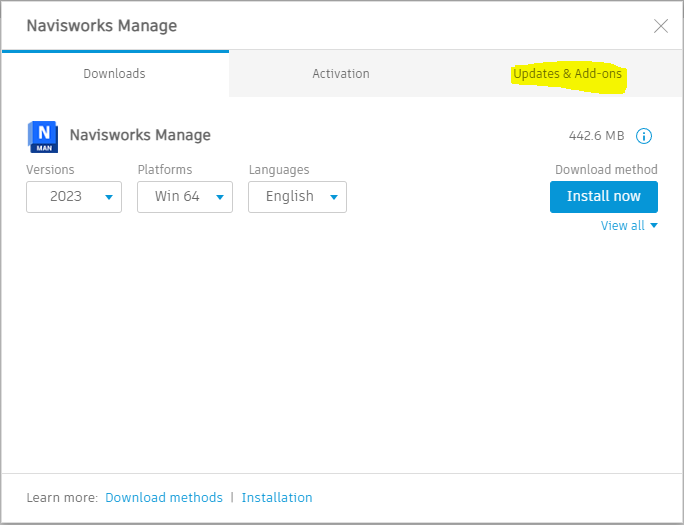Click the 442.6 MB file size text
The image size is (684, 525).
[596, 136]
